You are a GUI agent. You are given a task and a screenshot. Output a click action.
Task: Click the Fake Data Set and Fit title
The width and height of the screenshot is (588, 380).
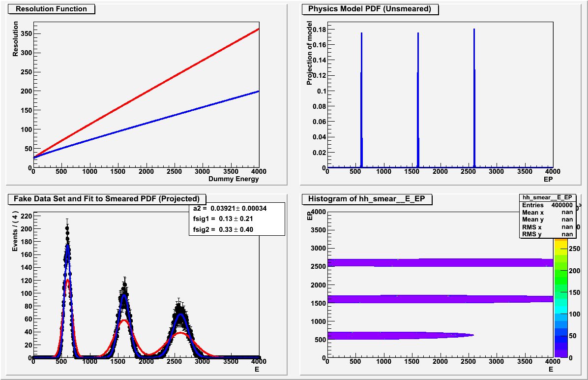click(106, 199)
